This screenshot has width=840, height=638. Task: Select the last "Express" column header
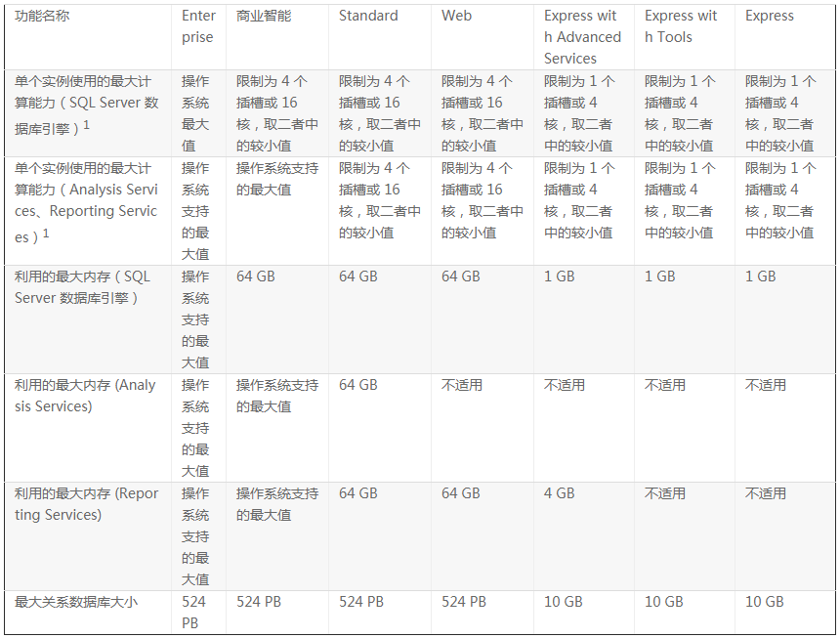(770, 16)
